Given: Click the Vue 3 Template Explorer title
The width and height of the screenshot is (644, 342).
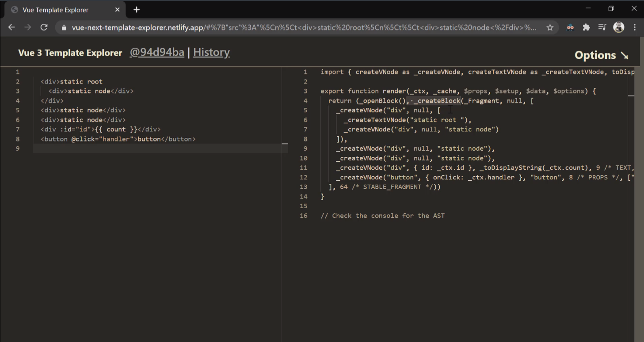Looking at the screenshot, I should point(70,53).
